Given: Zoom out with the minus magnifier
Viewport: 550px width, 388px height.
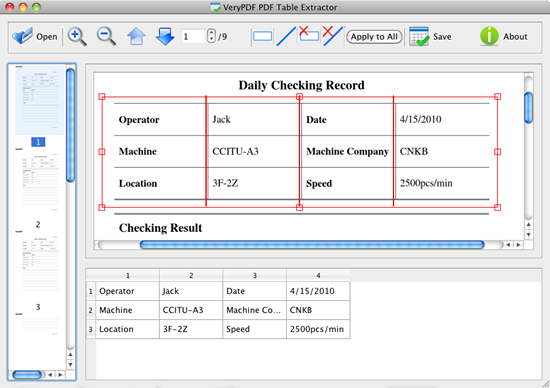Looking at the screenshot, I should pyautogui.click(x=106, y=36).
